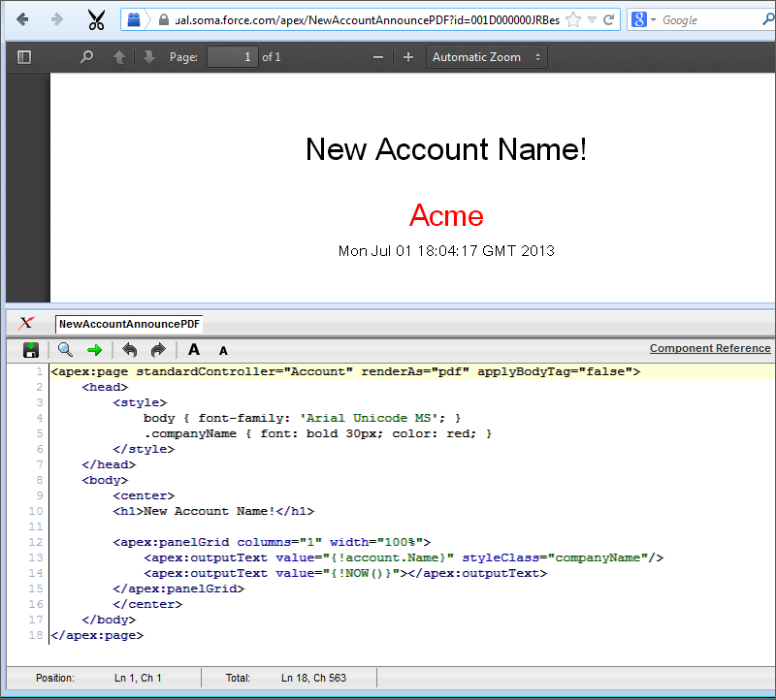Open the Automatic Zoom dropdown
The height and width of the screenshot is (700, 776).
tap(486, 56)
